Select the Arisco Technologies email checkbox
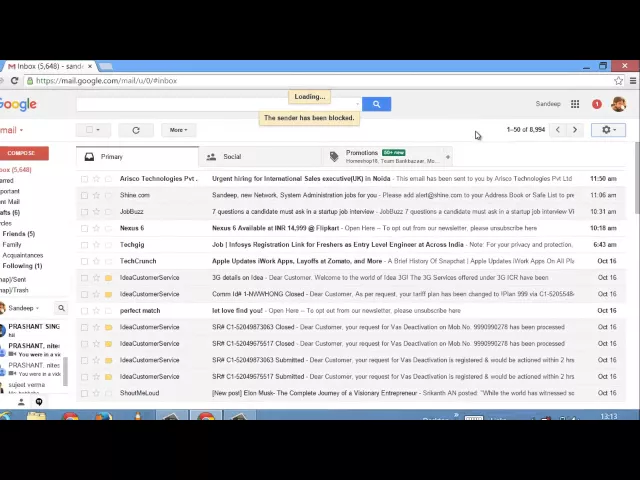The height and width of the screenshot is (480, 640). click(x=84, y=179)
